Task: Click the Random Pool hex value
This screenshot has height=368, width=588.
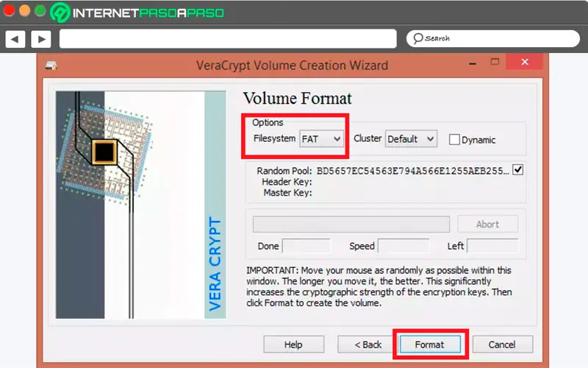Action: click(x=413, y=171)
